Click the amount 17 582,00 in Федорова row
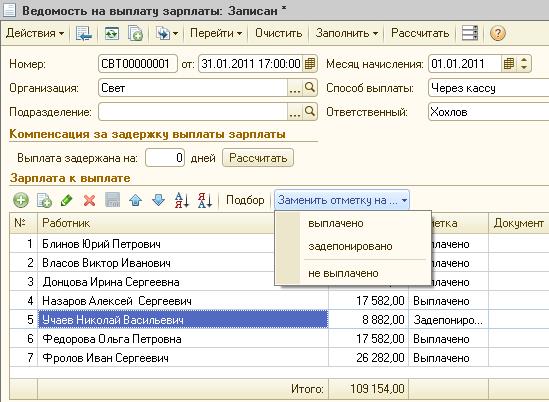549x402 pixels. pyautogui.click(x=368, y=339)
